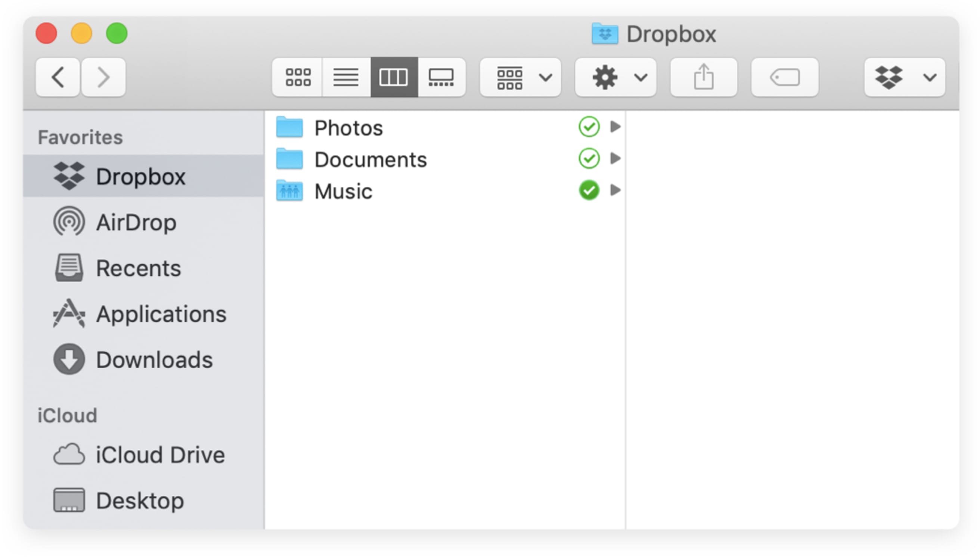Select Dropbox in the Favorites sidebar
Screen dimensions: 980x558
140,176
